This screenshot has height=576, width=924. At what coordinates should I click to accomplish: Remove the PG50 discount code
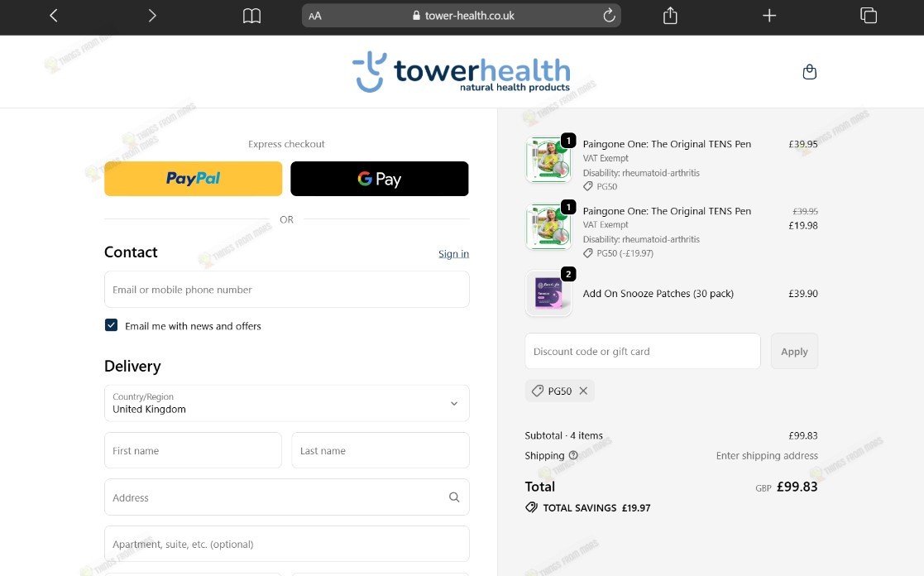[x=583, y=391]
